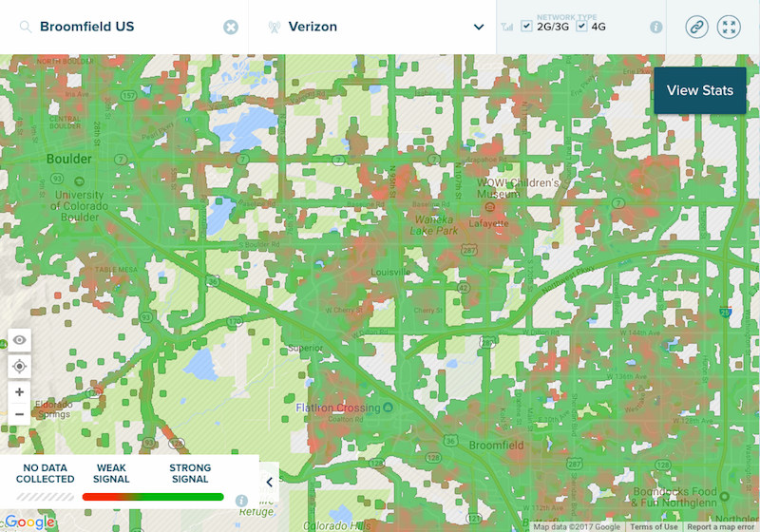Expand the carrier list chevron arrow
760x532 pixels.
(479, 28)
